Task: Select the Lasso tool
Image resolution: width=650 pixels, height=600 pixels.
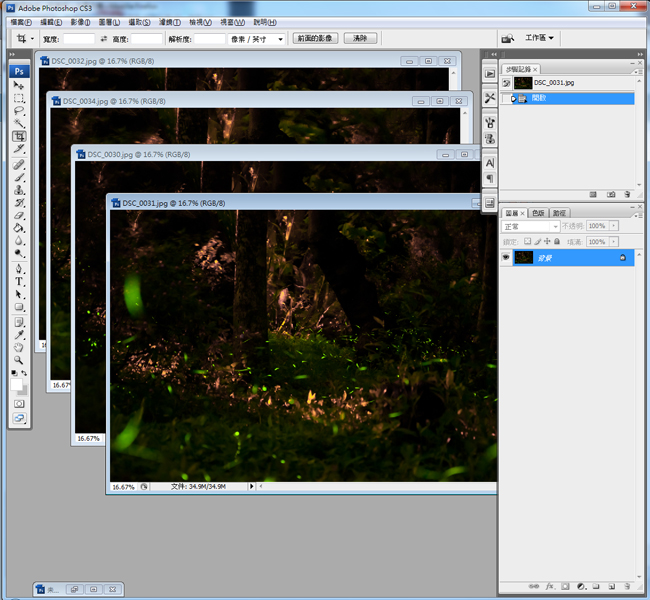Action: pos(19,111)
